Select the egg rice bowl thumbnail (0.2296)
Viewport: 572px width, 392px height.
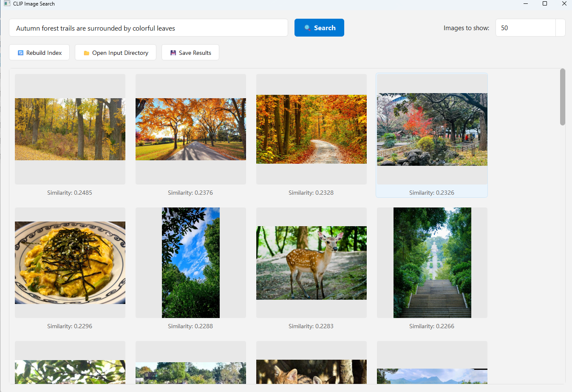70,263
